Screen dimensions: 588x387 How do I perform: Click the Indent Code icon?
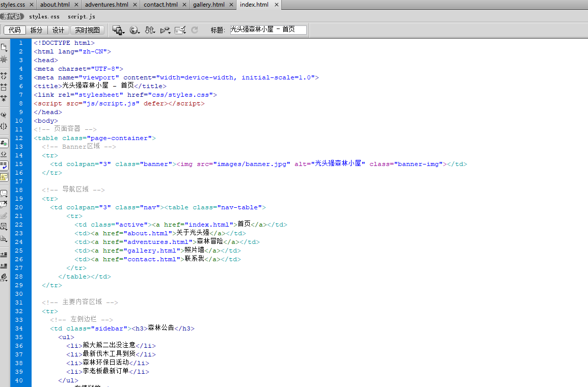click(4, 255)
